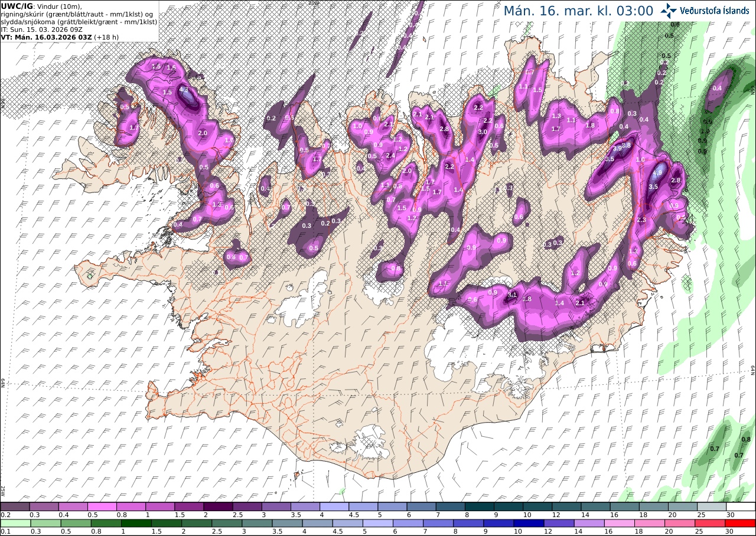Pick the snow scale swatch labeled 1.5

[189, 506]
